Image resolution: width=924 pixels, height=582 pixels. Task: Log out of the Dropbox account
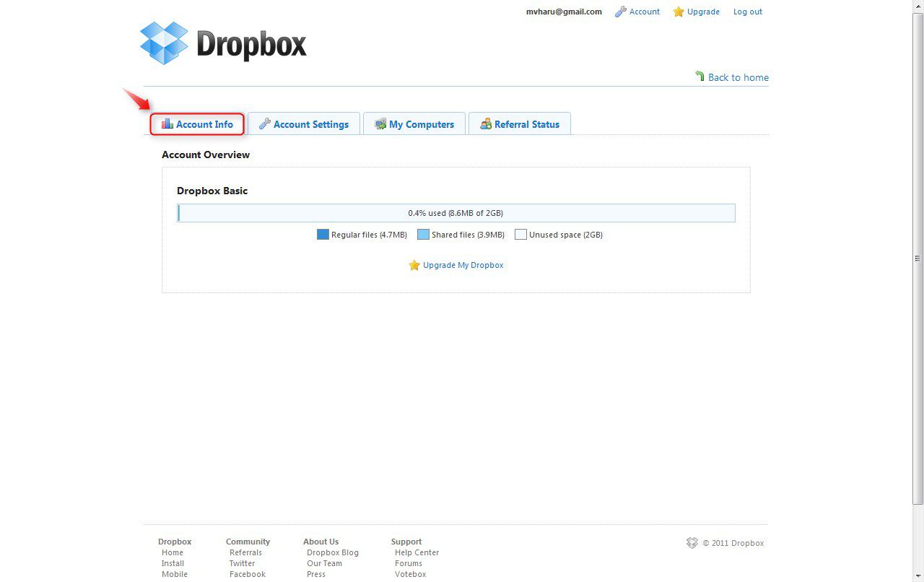748,12
